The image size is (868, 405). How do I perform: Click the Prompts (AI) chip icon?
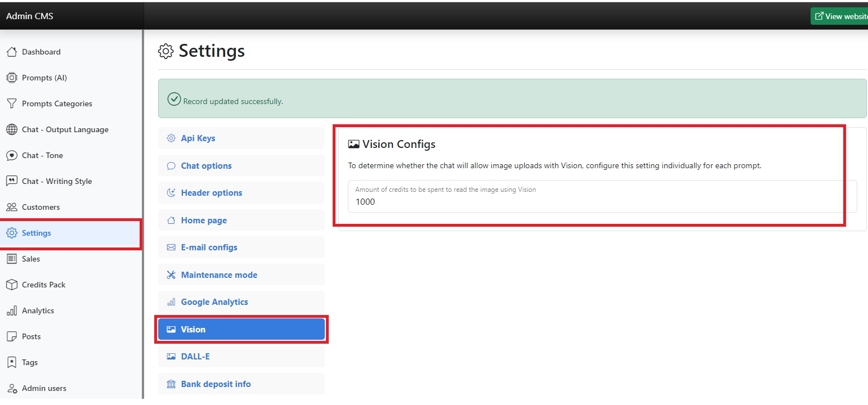[11, 78]
